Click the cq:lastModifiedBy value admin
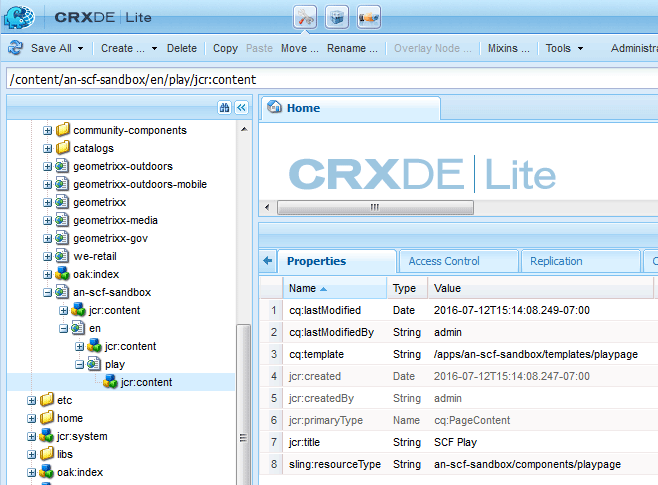Viewport: 658px width, 485px height. [448, 332]
